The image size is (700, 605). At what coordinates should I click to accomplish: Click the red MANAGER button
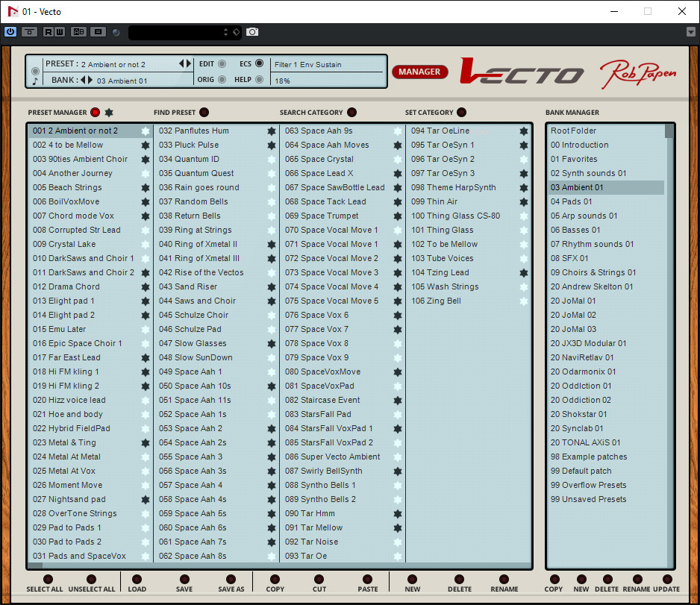coord(419,72)
